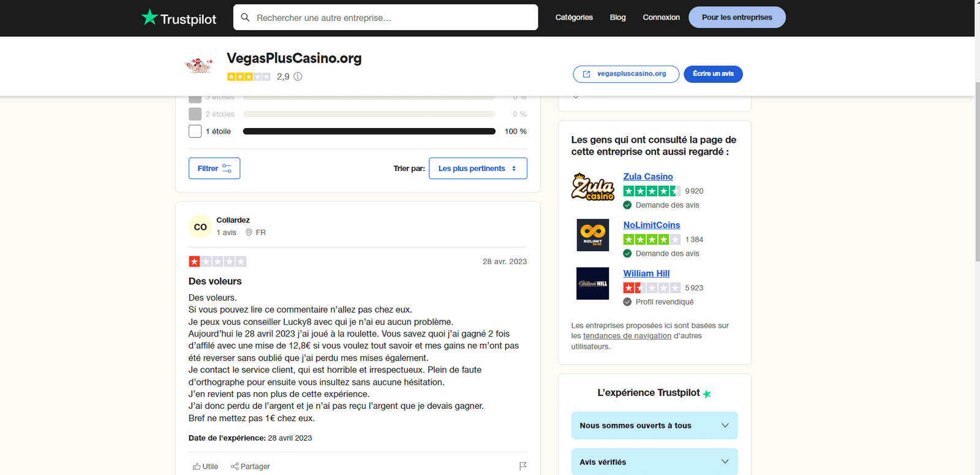Click the 2 étoiles rating bar

(x=369, y=114)
